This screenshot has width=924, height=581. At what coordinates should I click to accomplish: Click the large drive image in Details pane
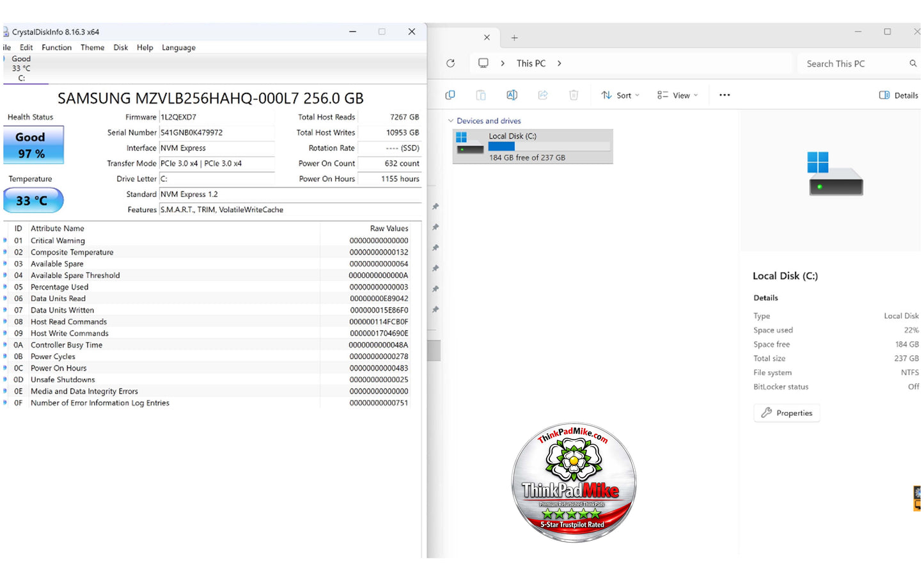[836, 173]
